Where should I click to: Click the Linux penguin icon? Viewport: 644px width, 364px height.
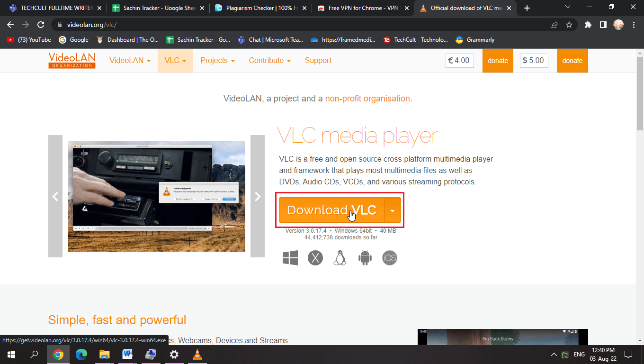tap(340, 258)
